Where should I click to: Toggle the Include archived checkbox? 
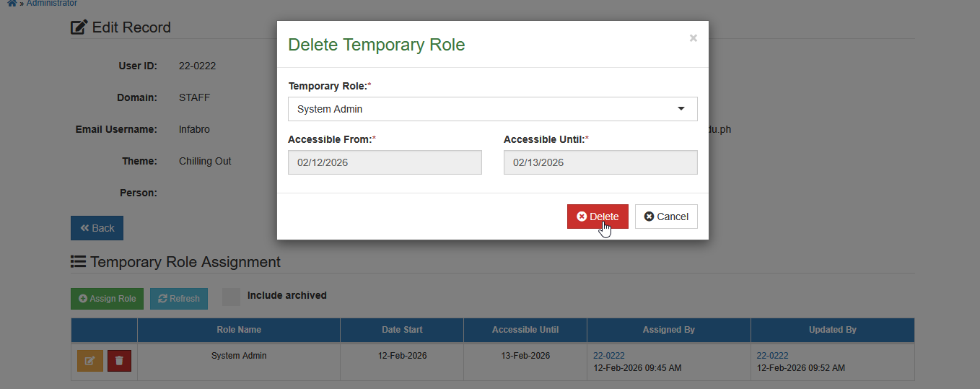pos(231,297)
